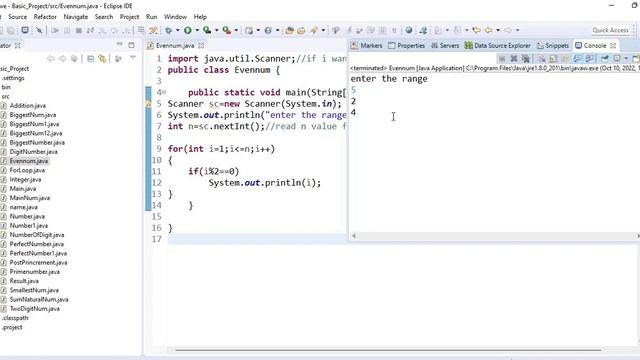Screen dimensions: 640x360
Task: Open the Run menu
Action: point(151,17)
